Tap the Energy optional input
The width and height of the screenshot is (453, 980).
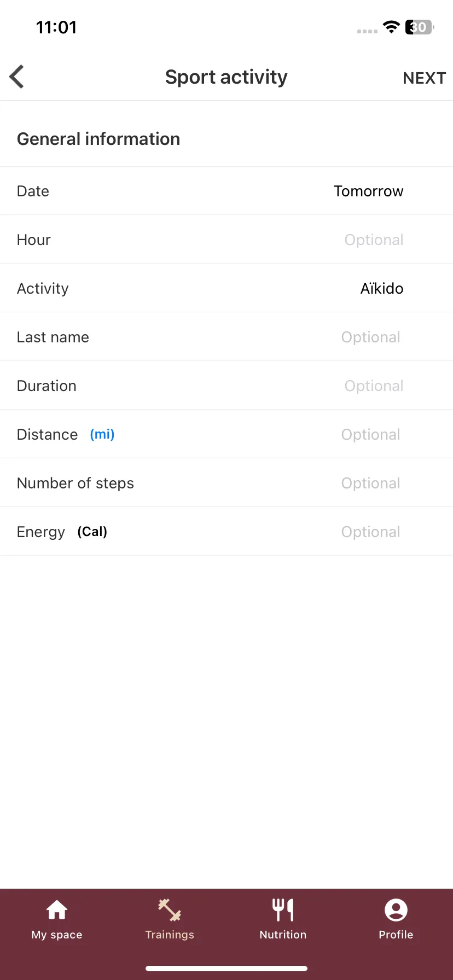point(370,532)
